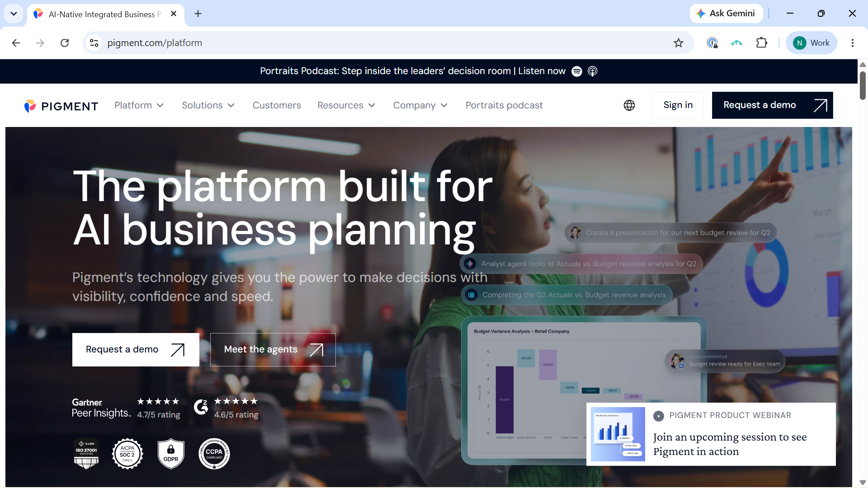The image size is (868, 488).
Task: Click the G2 4.6/5 rating text
Action: 236,415
